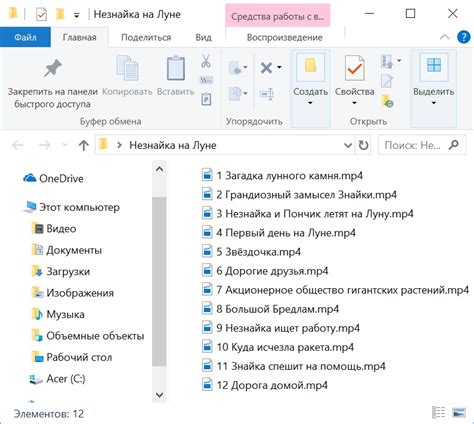Click the properties icon in title bar quick access

[41, 14]
